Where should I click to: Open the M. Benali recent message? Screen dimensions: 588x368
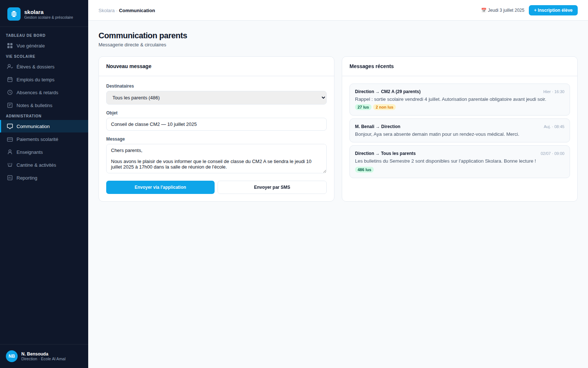460,131
